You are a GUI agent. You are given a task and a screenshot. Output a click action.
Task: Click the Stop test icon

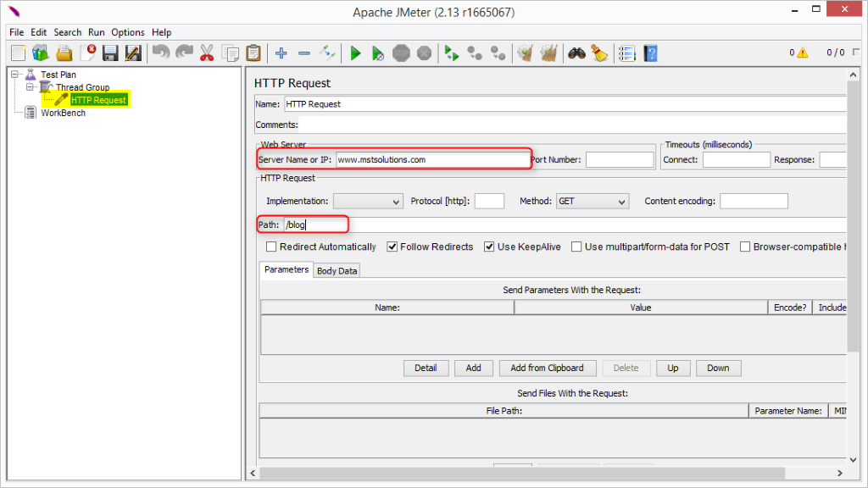pos(401,53)
